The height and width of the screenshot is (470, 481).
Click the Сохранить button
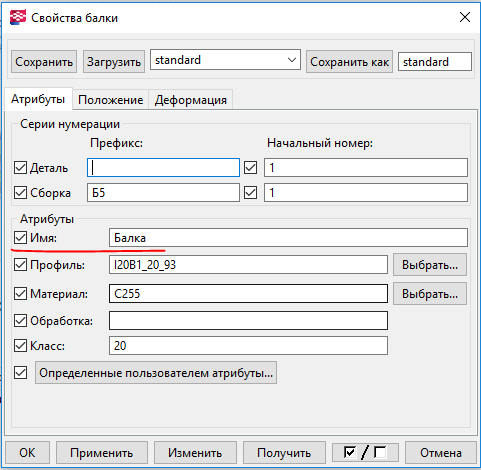pos(44,62)
